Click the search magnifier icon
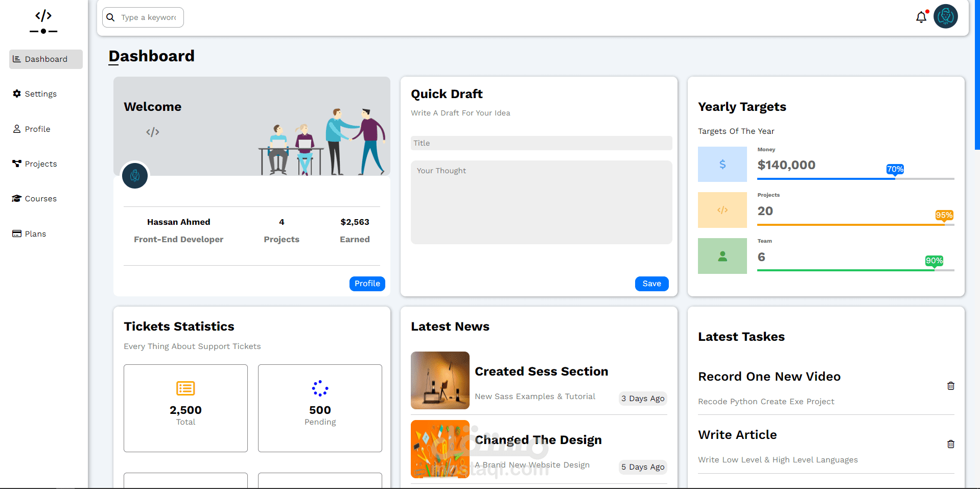This screenshot has height=489, width=980. pos(110,17)
